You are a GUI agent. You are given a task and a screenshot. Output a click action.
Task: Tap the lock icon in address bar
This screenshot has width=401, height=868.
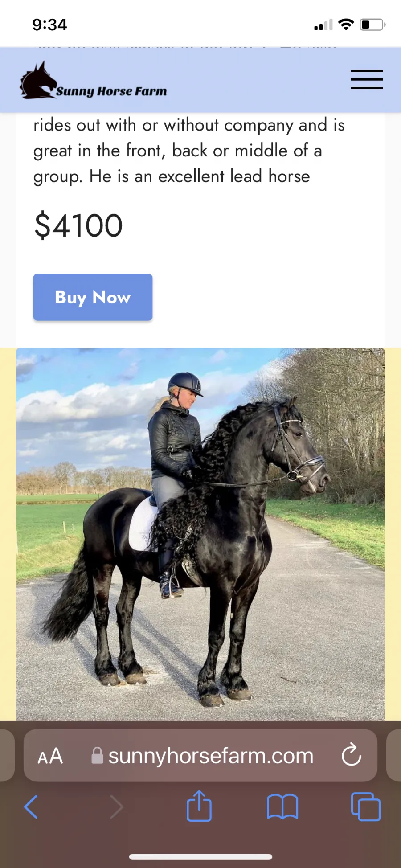click(x=97, y=756)
